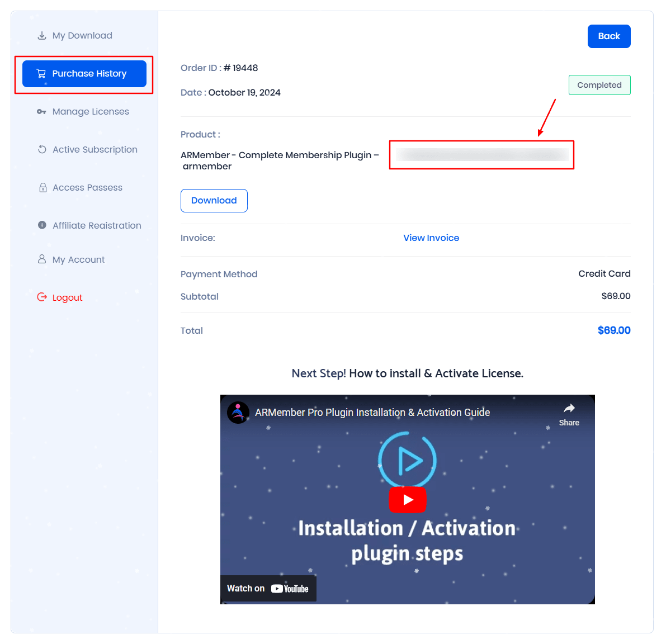
Task: Click the Manage Licenses key icon
Action: click(41, 112)
